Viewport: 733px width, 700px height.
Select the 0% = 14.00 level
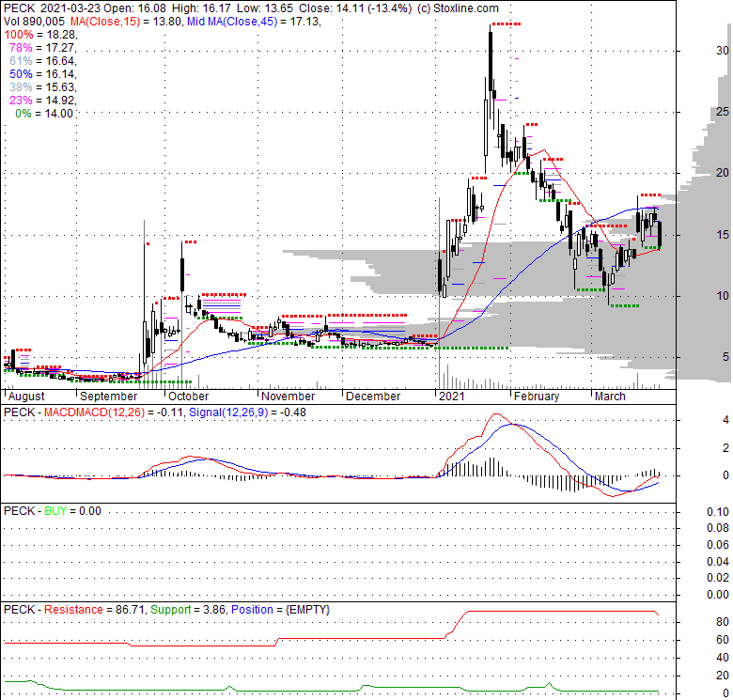pos(44,114)
